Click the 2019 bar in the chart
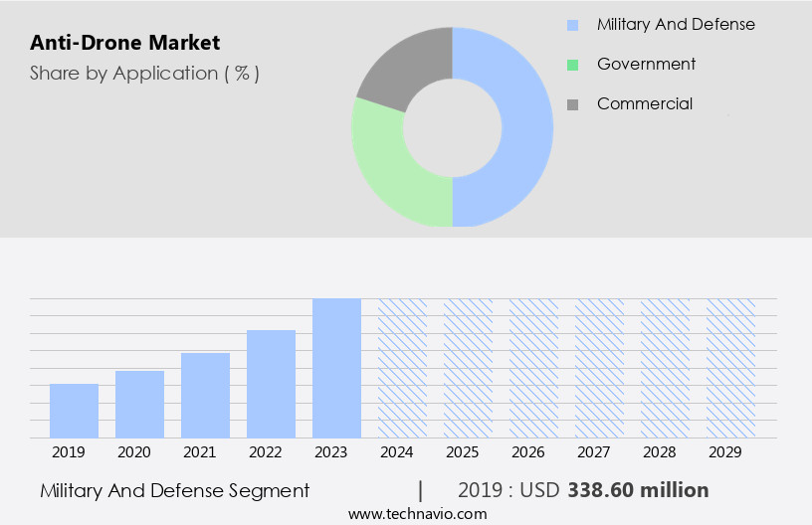This screenshot has width=812, height=525. pyautogui.click(x=74, y=411)
